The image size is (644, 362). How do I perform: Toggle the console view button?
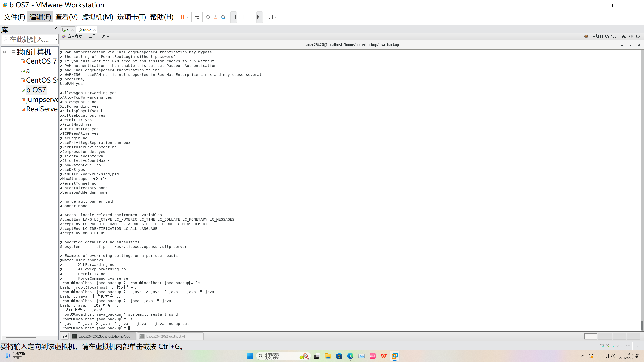coord(260,17)
